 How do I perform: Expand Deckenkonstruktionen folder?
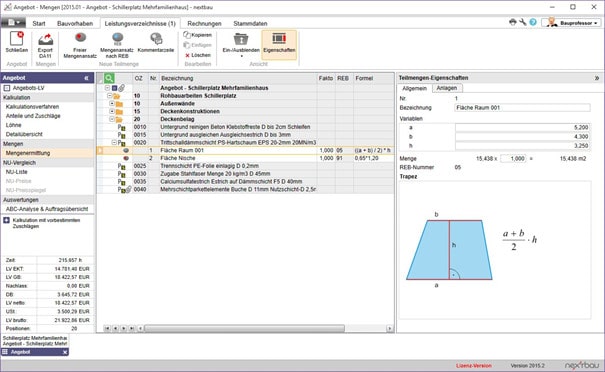112,111
